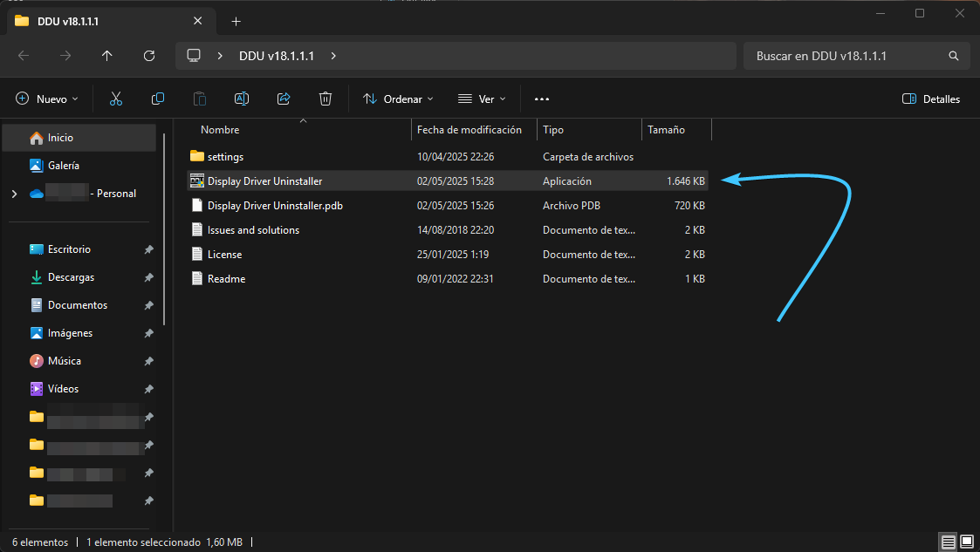Image resolution: width=980 pixels, height=552 pixels.
Task: Go up one folder level
Action: (x=106, y=56)
